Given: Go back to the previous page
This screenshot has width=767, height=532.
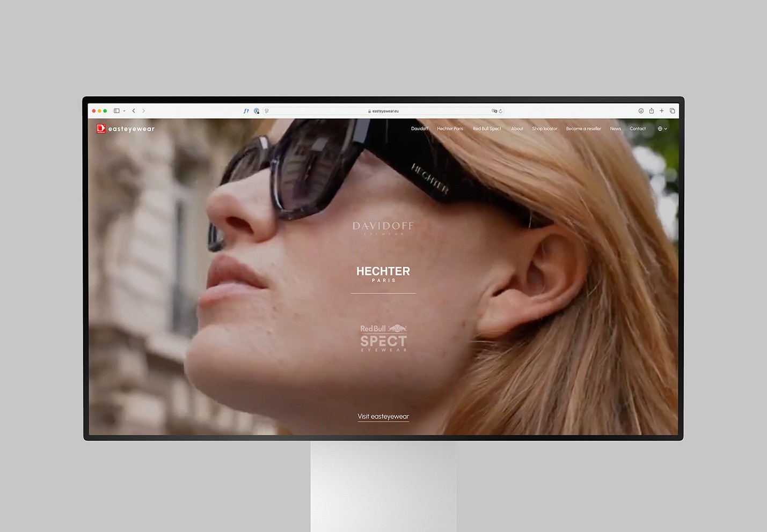Looking at the screenshot, I should tap(134, 111).
